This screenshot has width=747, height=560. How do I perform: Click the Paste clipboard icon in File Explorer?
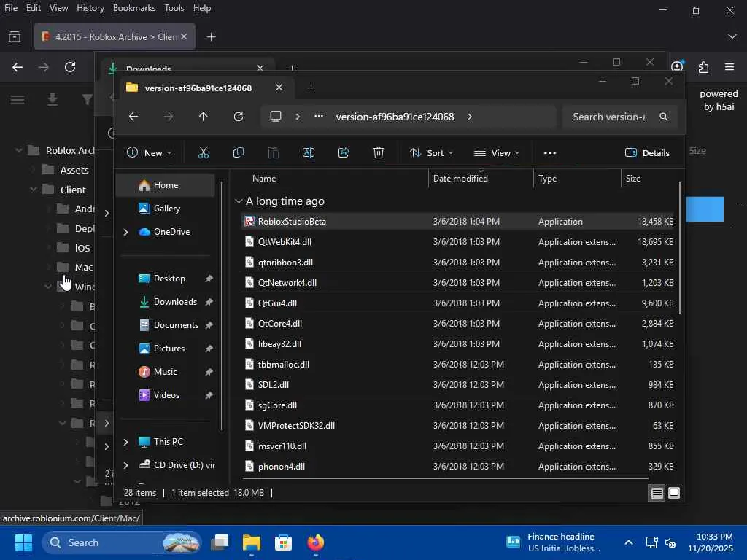[x=274, y=153]
